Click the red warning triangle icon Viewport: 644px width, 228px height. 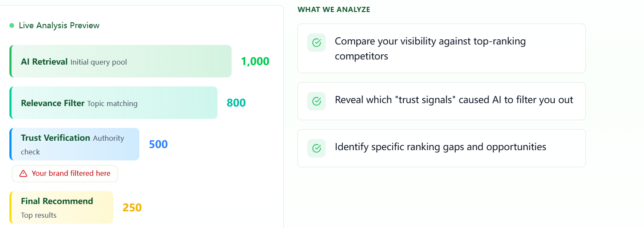coord(23,173)
